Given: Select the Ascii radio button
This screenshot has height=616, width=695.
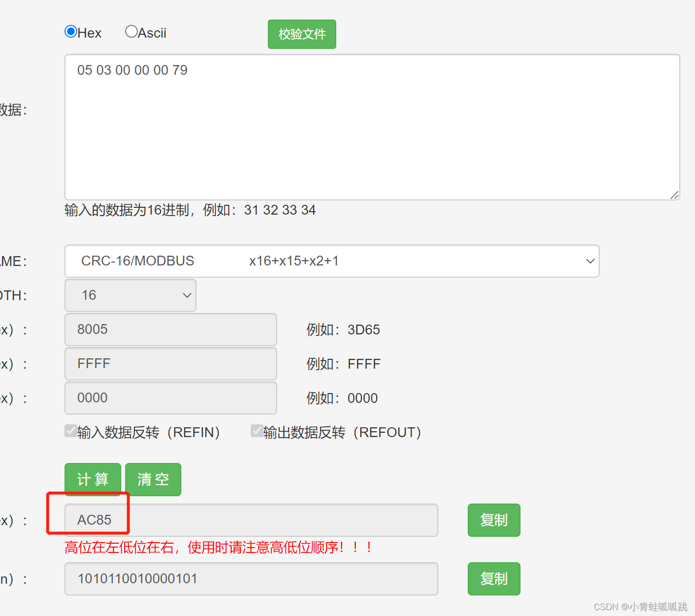Looking at the screenshot, I should click(x=131, y=31).
